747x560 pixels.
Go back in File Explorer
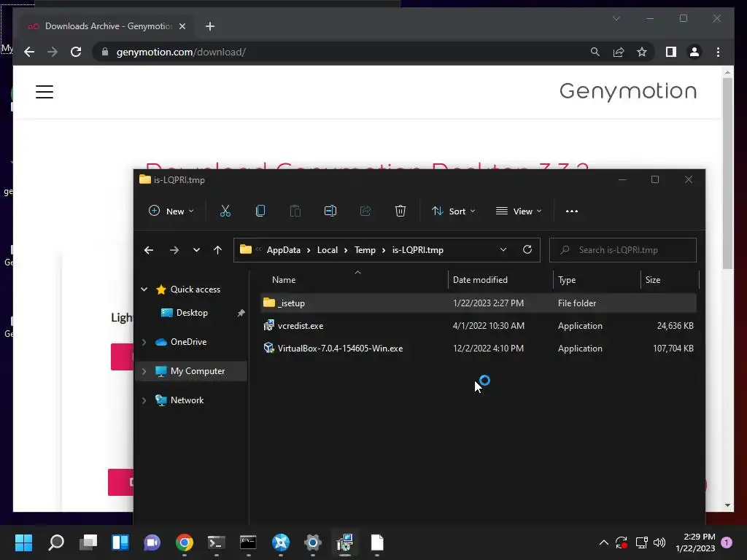149,250
